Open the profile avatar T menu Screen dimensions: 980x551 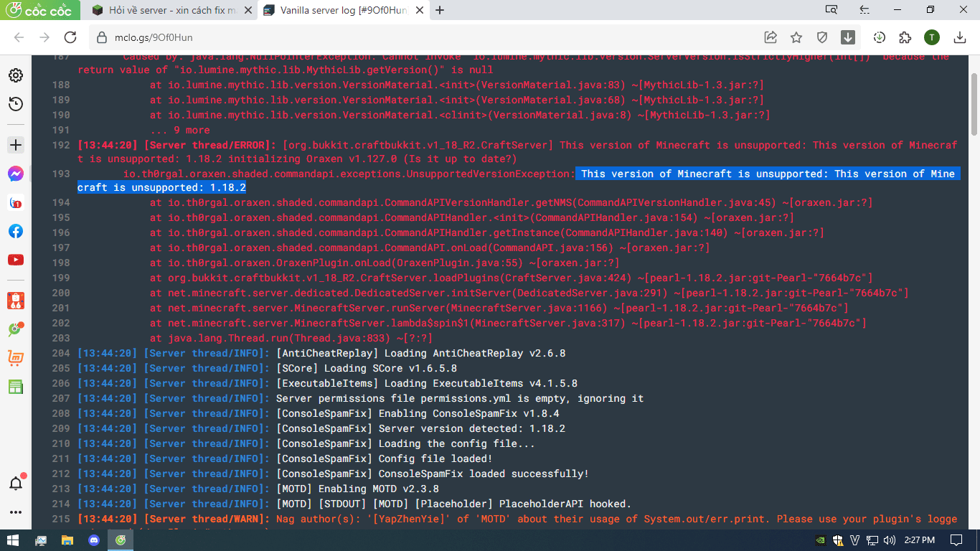[931, 37]
